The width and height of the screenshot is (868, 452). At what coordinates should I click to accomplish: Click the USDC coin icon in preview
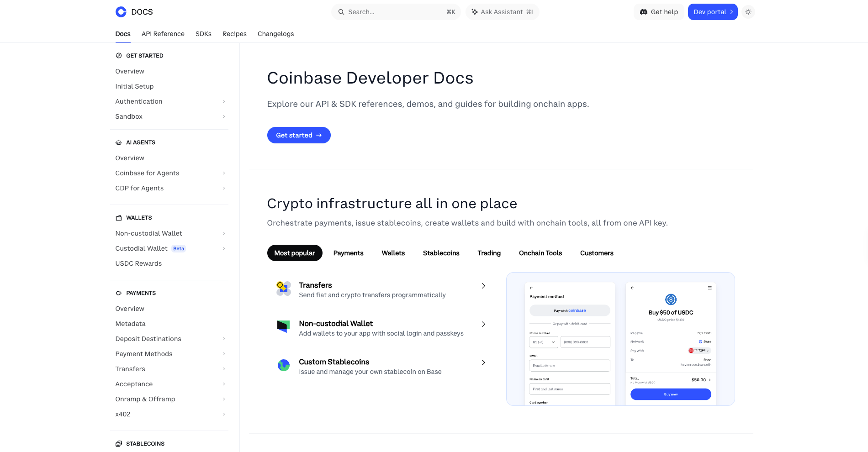tap(671, 300)
